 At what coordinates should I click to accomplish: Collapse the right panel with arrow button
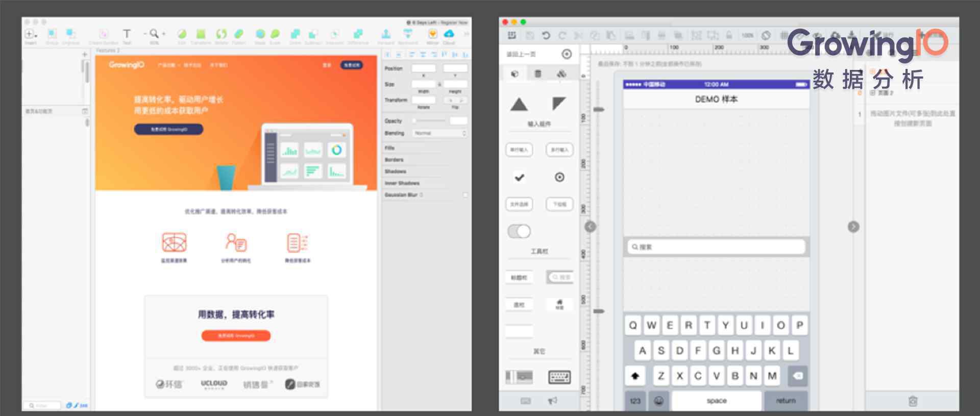853,227
